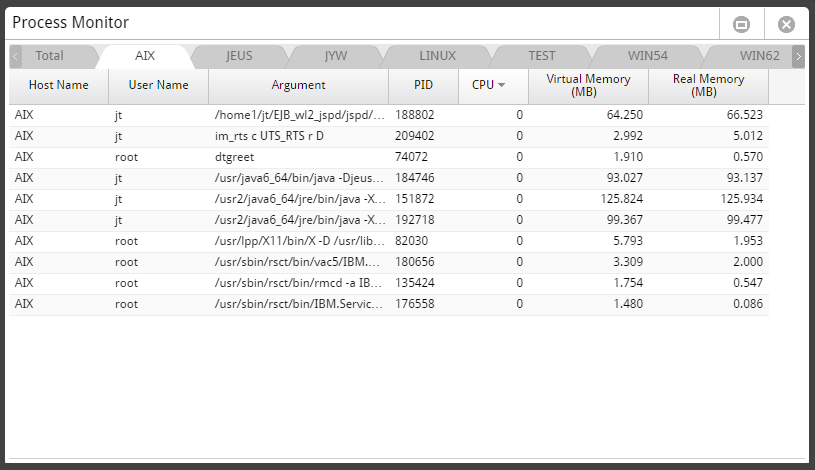Click virtual memory value 1.754
The width and height of the screenshot is (815, 470).
click(628, 283)
